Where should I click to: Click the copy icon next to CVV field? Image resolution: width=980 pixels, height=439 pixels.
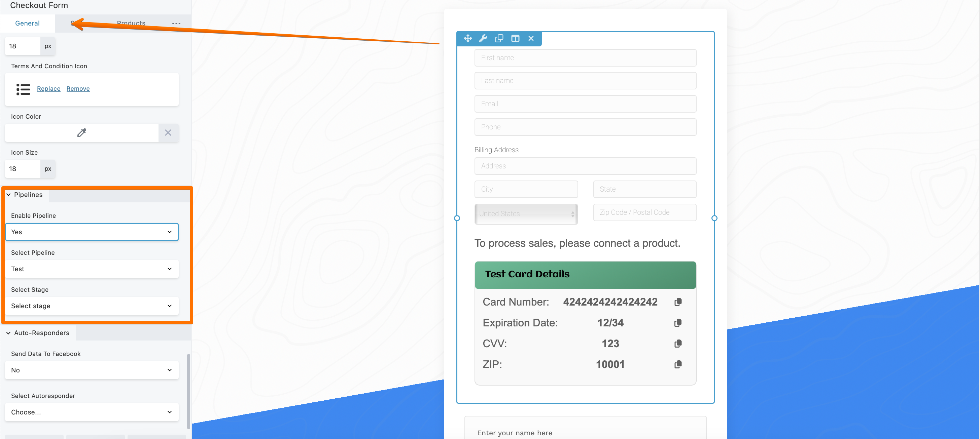click(x=678, y=344)
